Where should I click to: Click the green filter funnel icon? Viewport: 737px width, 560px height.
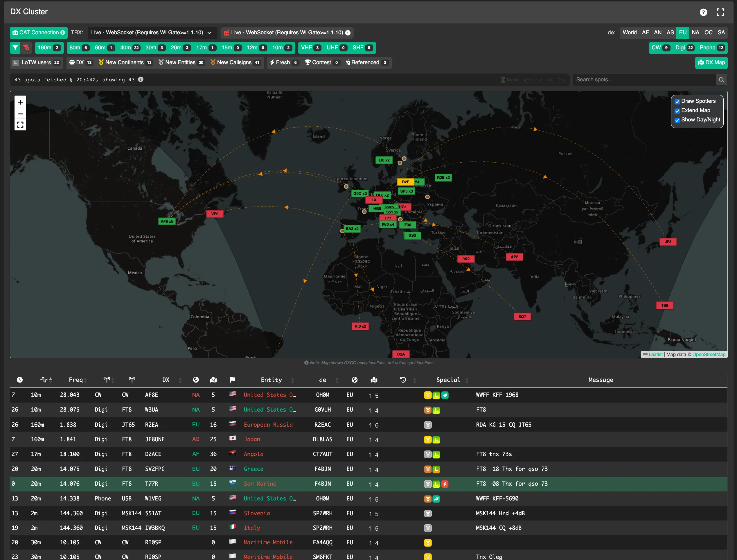[x=15, y=48]
